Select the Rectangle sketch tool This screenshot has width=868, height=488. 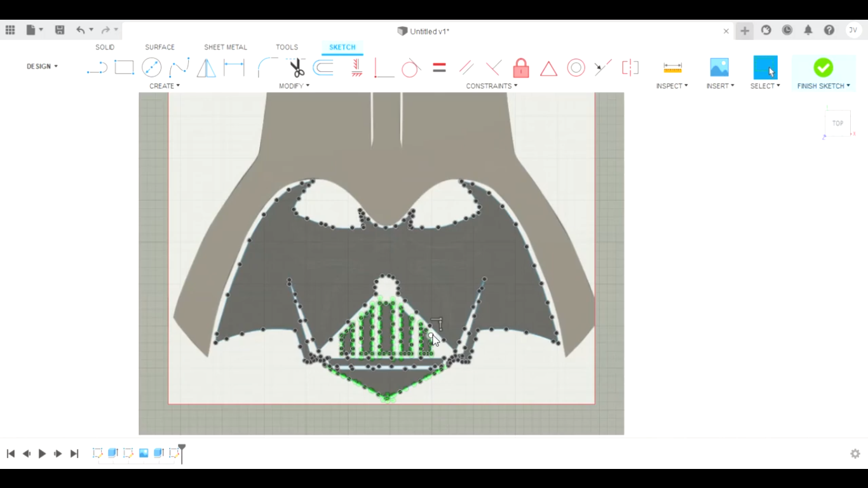[124, 67]
